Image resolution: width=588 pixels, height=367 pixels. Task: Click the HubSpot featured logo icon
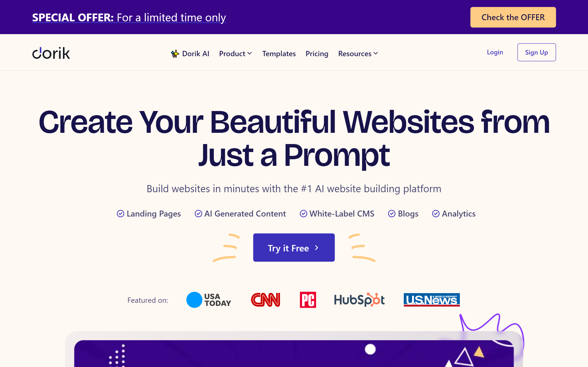359,300
